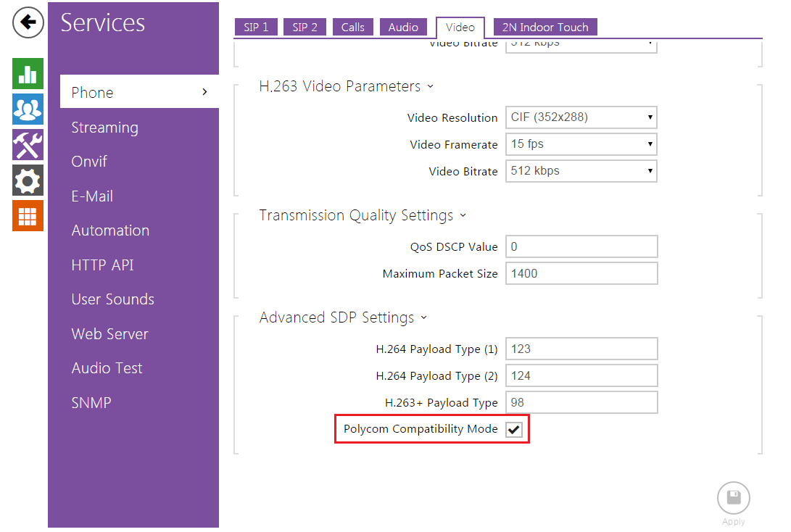The width and height of the screenshot is (791, 532).
Task: Go to the Streaming services page
Action: coord(104,128)
